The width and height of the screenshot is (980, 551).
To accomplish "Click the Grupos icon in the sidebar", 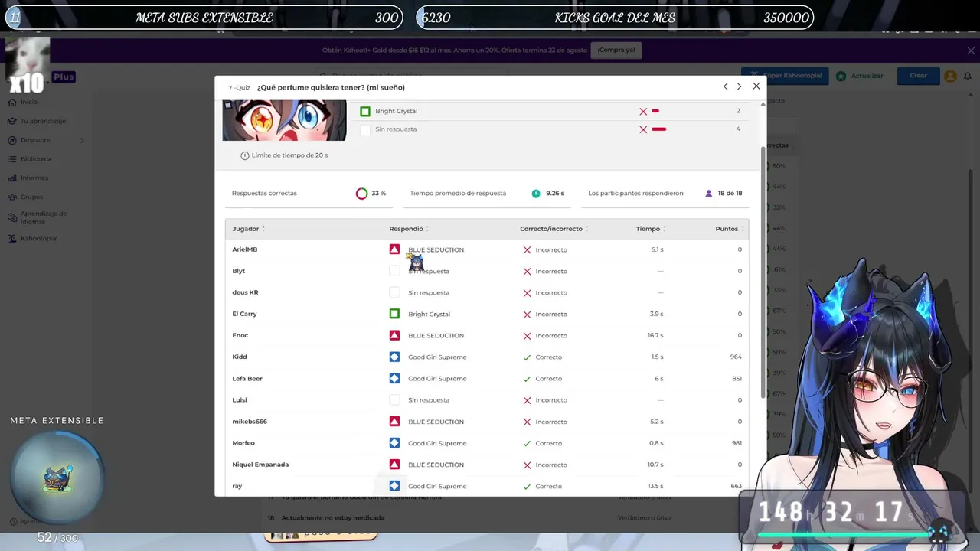I will pyautogui.click(x=12, y=197).
